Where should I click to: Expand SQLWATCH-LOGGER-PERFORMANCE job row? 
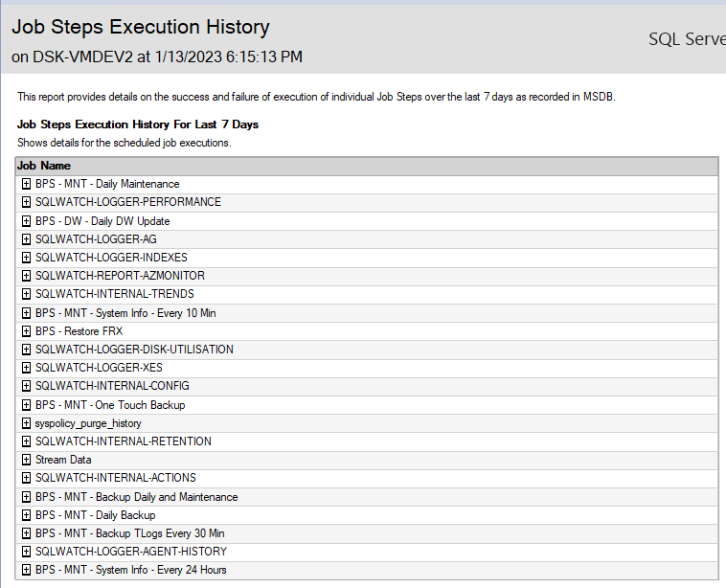click(27, 202)
